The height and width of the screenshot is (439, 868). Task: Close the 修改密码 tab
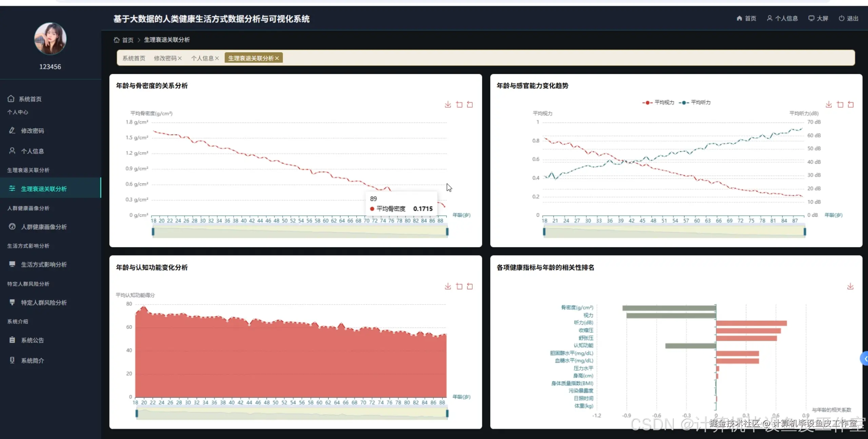[x=180, y=58]
